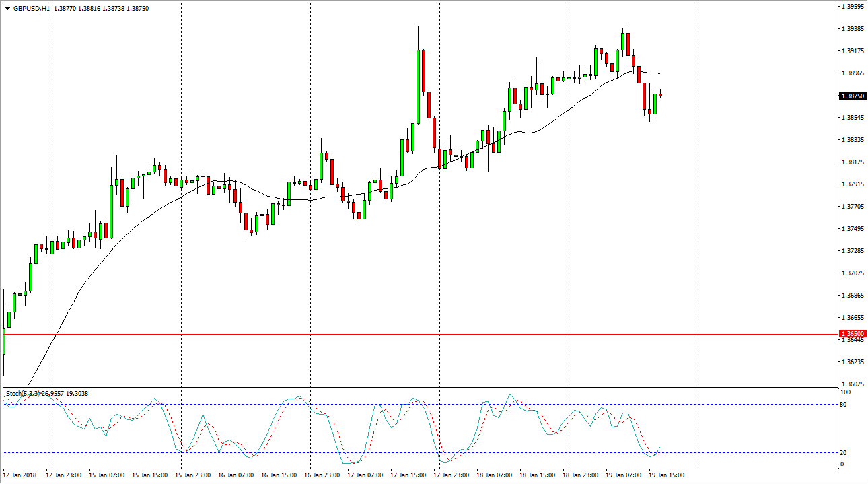
Task: Click the 17 Jan 15:00 time label
Action: point(408,475)
